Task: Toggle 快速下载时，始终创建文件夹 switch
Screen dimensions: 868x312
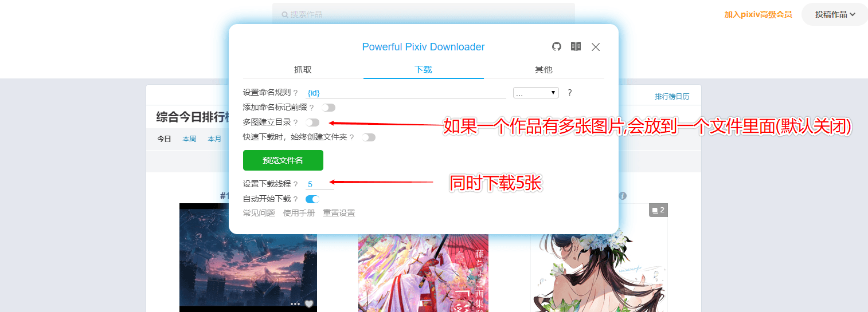Action: pos(369,137)
